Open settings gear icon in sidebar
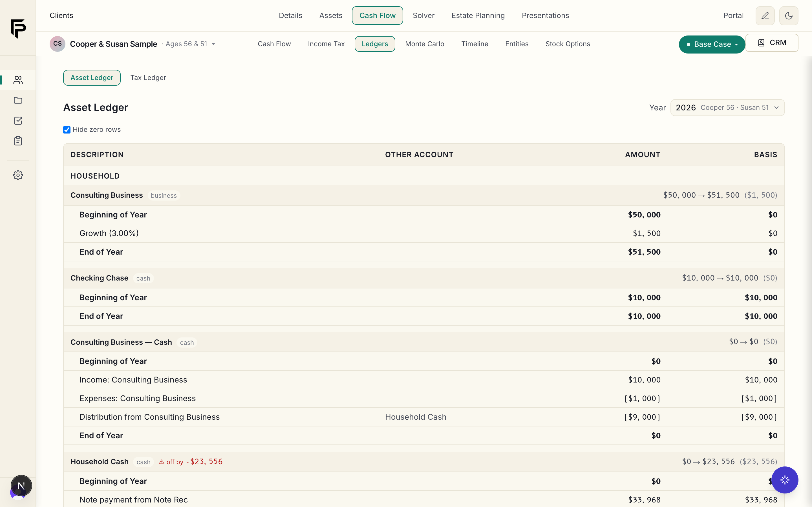 point(18,175)
